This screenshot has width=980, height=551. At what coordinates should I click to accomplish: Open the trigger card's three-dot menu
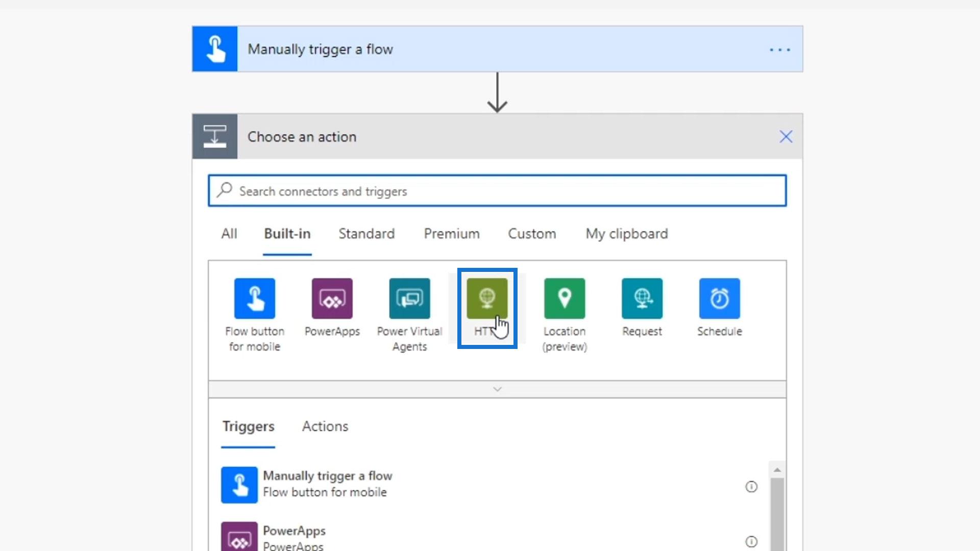click(779, 50)
